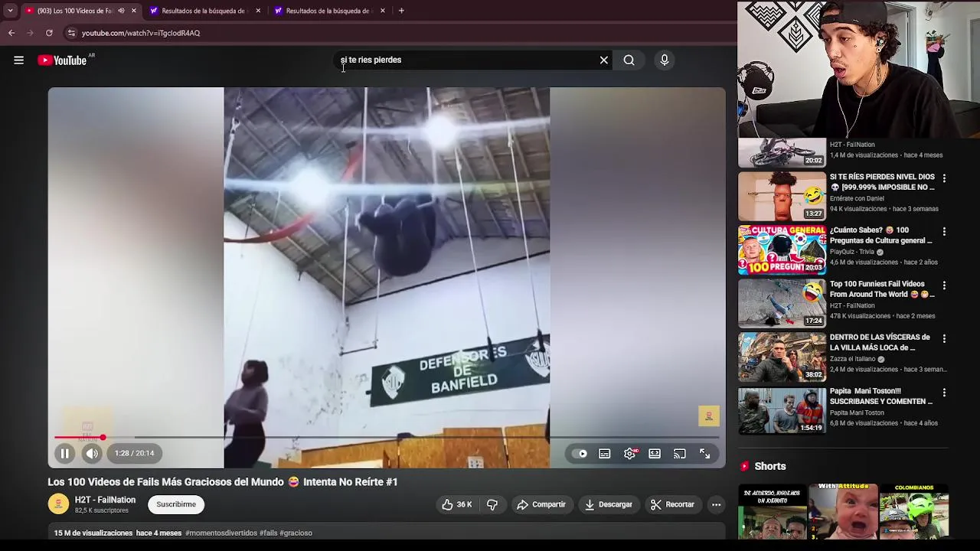
Task: Switch to the second Yahoo search results tab
Action: [328, 11]
